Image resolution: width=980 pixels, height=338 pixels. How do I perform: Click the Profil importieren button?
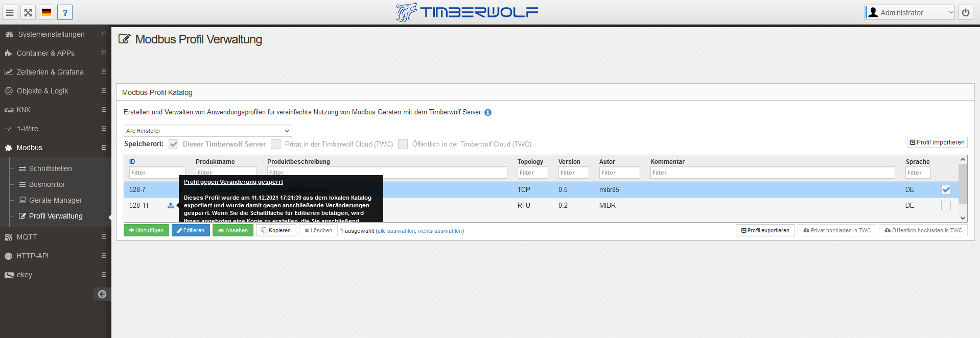(x=937, y=142)
